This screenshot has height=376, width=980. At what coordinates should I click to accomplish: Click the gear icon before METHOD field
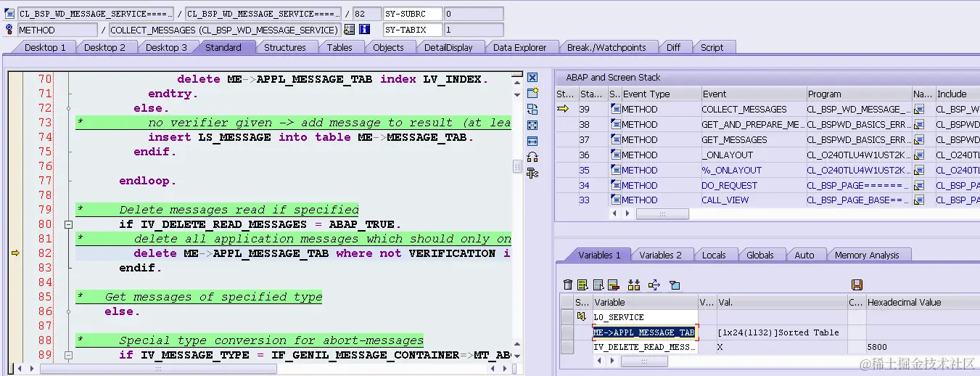10,30
